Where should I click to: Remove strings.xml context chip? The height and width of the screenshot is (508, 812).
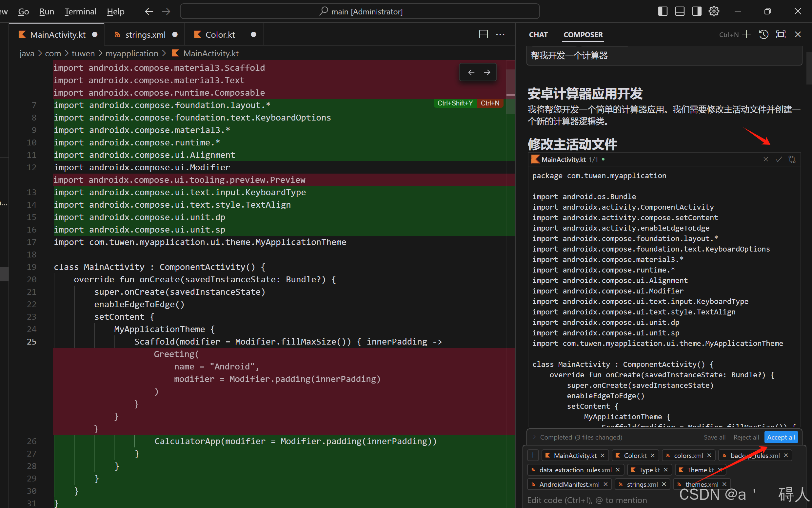[x=664, y=484]
